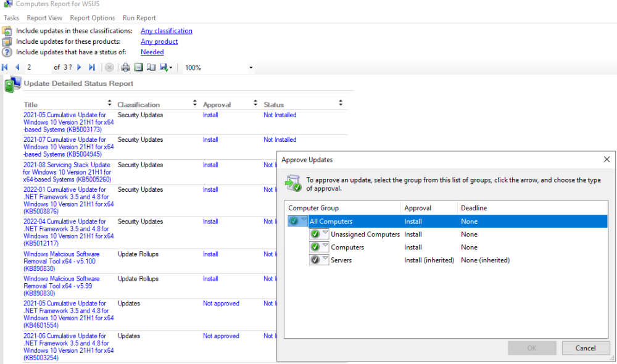
Task: Click Not approved for KB5003254 row
Action: click(x=221, y=336)
